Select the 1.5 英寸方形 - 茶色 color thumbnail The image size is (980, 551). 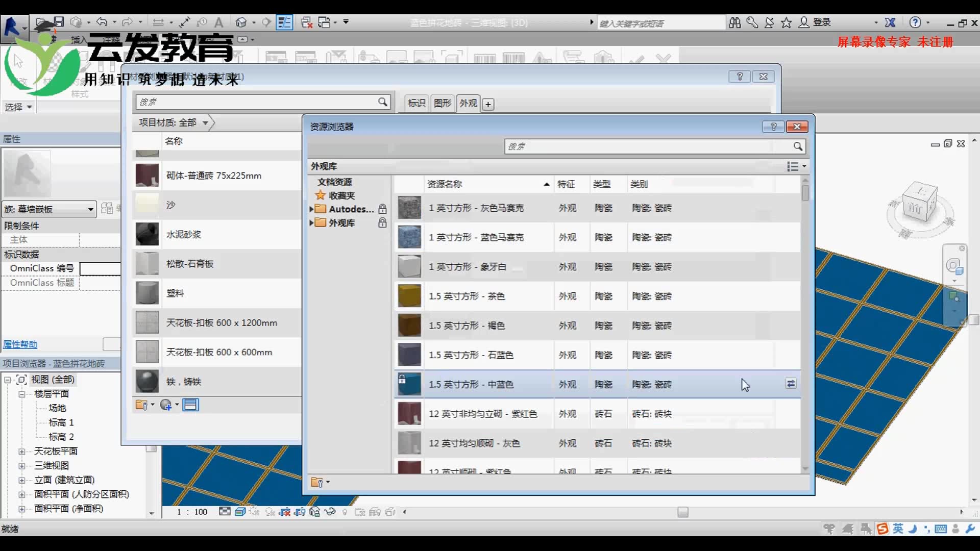[409, 296]
